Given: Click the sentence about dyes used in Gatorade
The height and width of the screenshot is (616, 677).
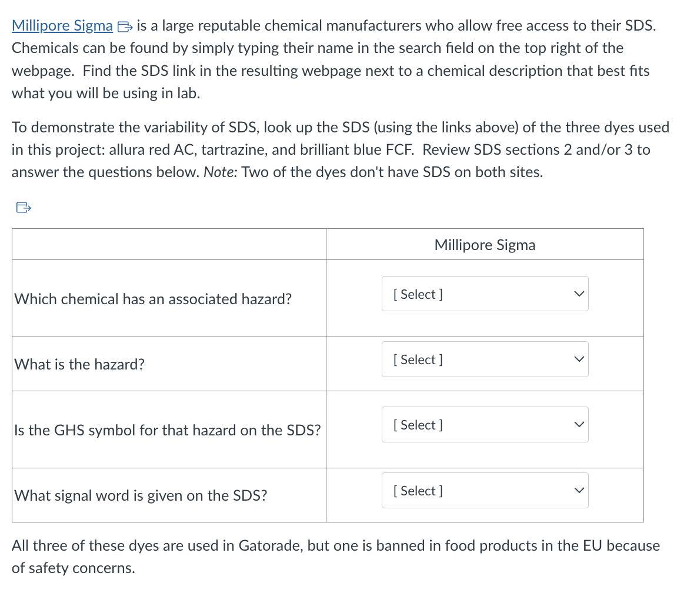Looking at the screenshot, I should click(x=335, y=557).
